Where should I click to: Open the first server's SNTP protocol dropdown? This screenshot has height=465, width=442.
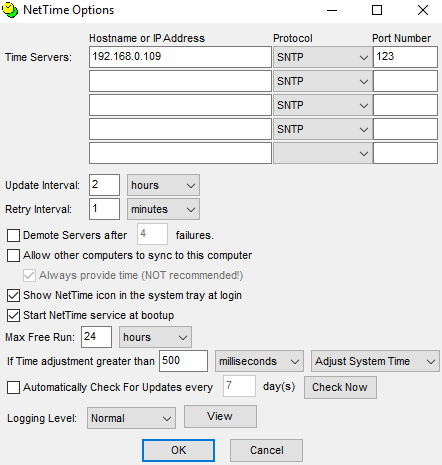tap(322, 57)
